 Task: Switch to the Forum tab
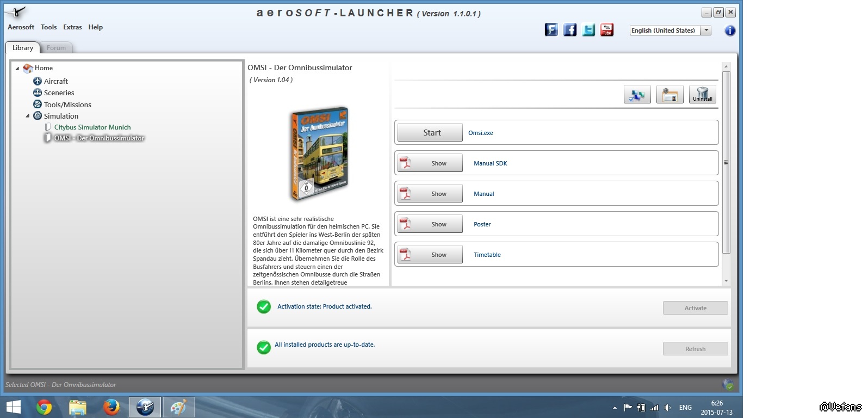pos(57,48)
